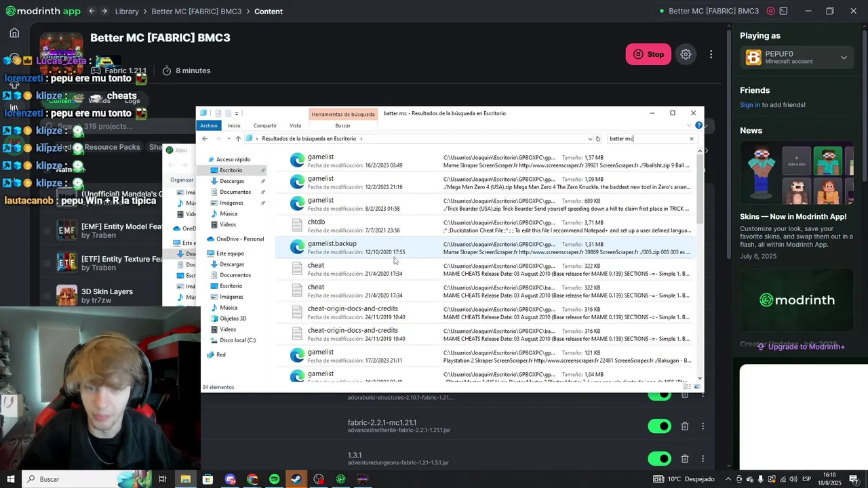
Task: Click Explorer's back navigation arrow
Action: tap(205, 139)
